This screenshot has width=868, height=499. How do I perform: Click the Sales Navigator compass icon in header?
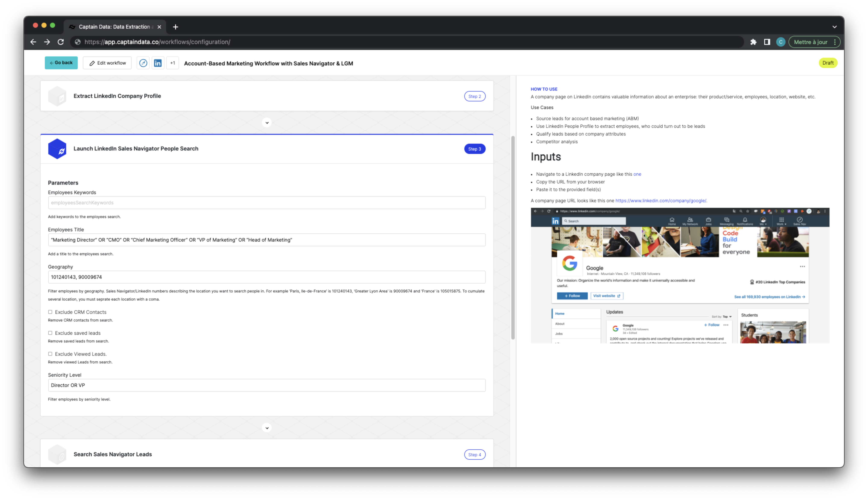click(x=143, y=63)
